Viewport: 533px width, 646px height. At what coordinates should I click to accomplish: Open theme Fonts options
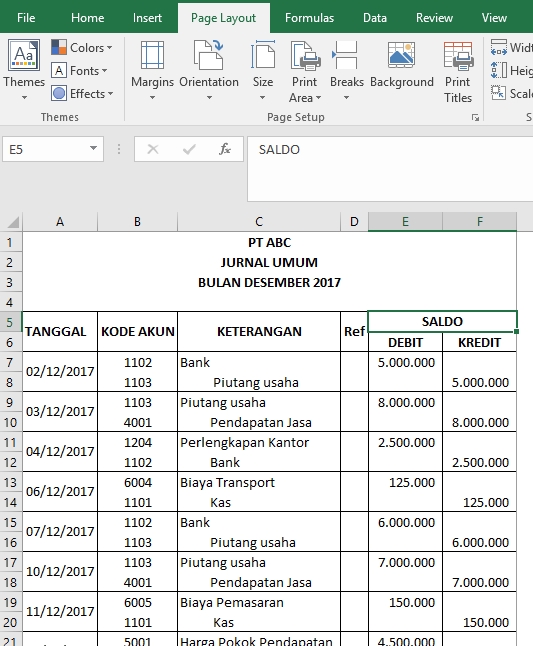click(x=79, y=70)
